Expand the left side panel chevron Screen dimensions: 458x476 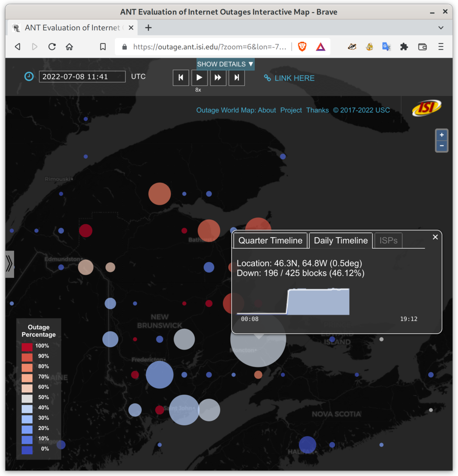[10, 264]
